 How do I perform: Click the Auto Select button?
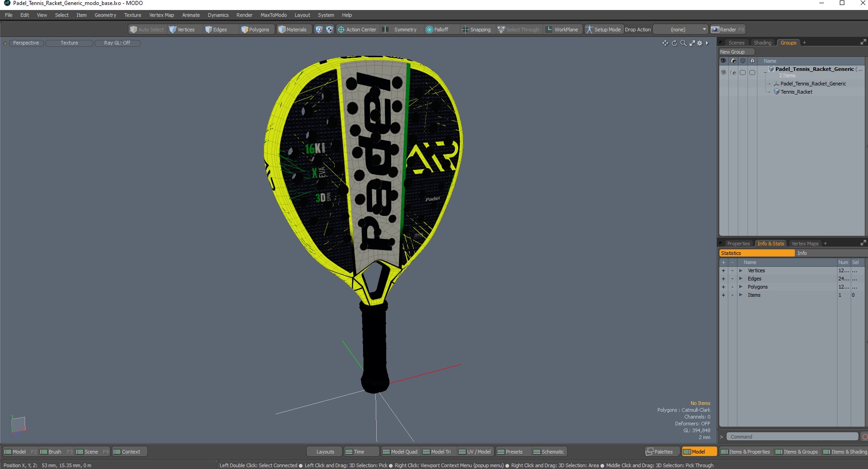[x=146, y=30]
